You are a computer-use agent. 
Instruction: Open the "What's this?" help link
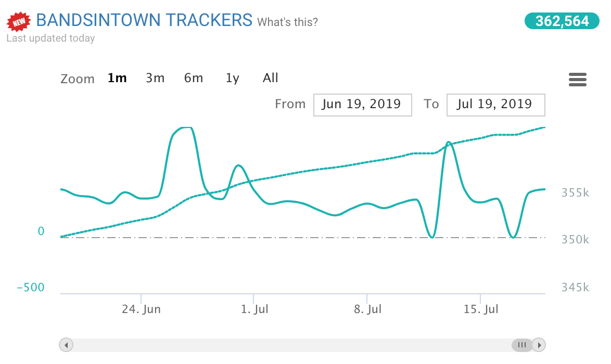coord(287,22)
